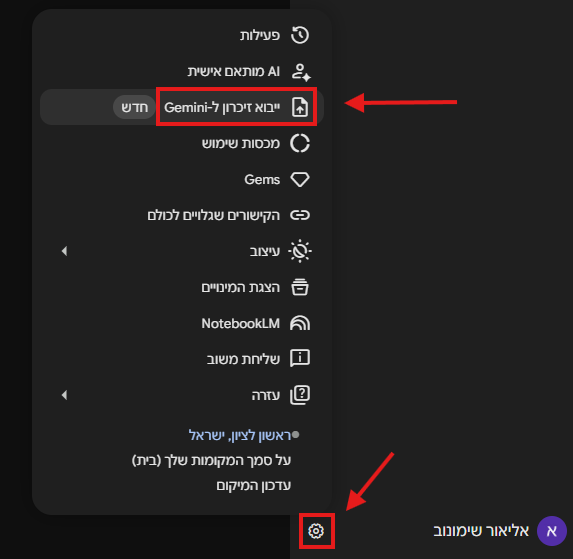Image resolution: width=573 pixels, height=559 pixels.
Task: Click the personalized AI person icon
Action: (x=301, y=72)
